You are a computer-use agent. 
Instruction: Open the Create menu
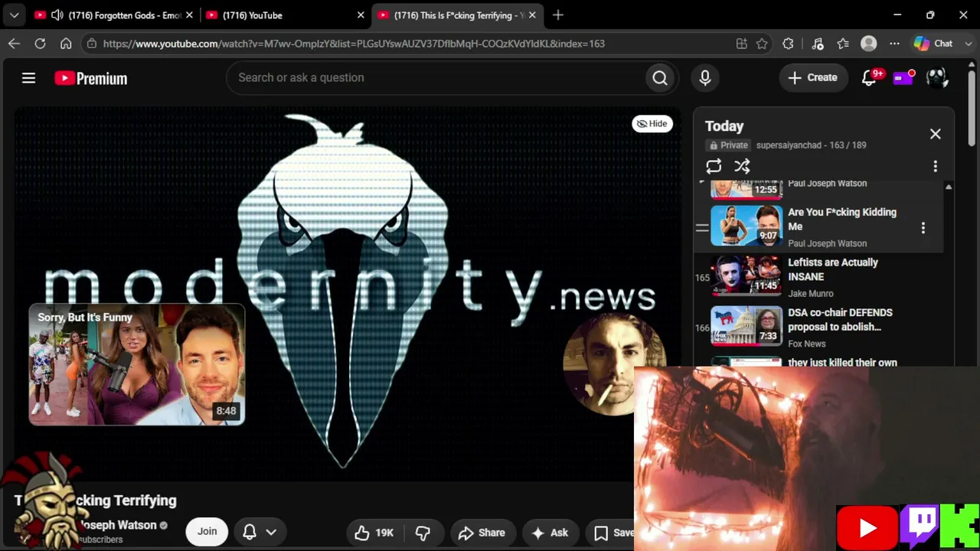[812, 78]
